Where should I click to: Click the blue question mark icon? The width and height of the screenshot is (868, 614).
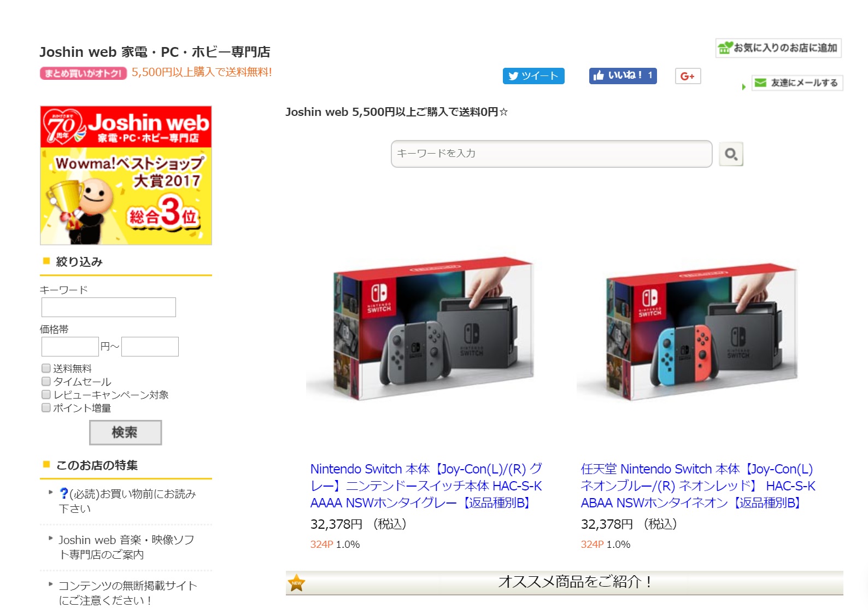click(x=64, y=493)
